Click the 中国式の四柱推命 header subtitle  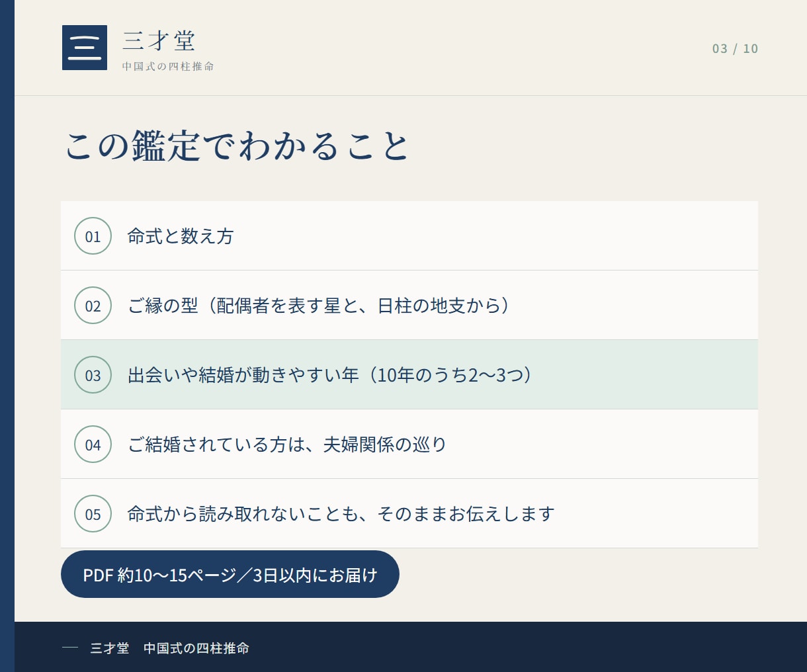(168, 66)
